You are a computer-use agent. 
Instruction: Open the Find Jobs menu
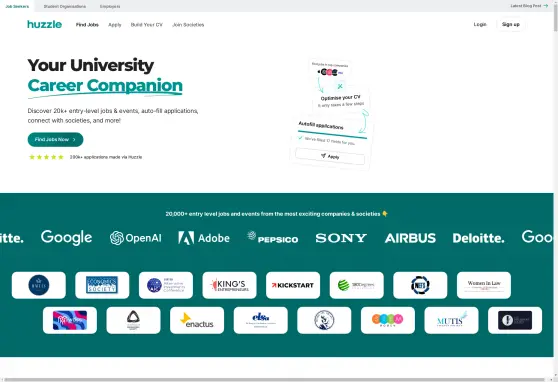(x=87, y=25)
